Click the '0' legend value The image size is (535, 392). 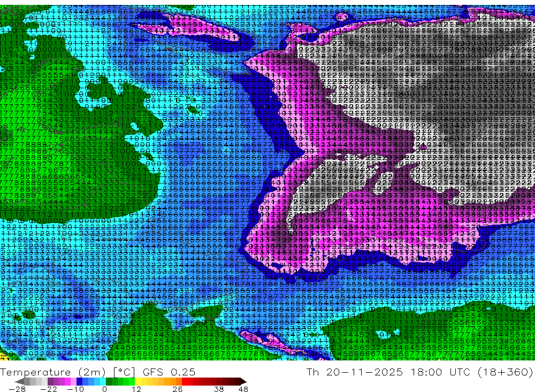(x=105, y=389)
